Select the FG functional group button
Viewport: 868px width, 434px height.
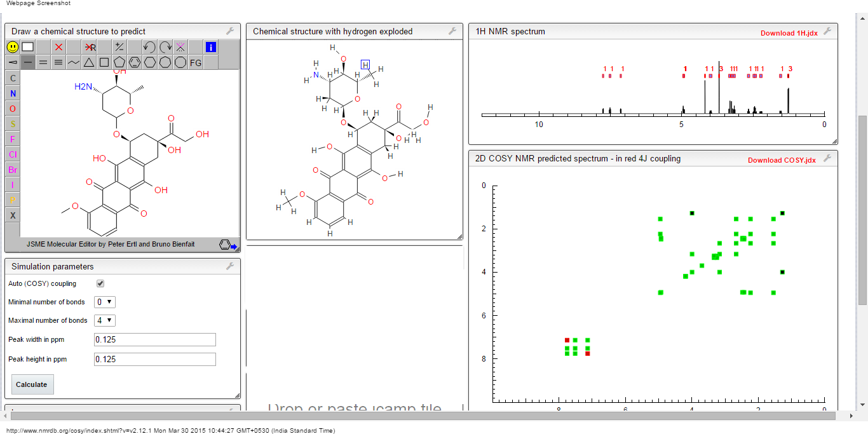click(x=196, y=62)
